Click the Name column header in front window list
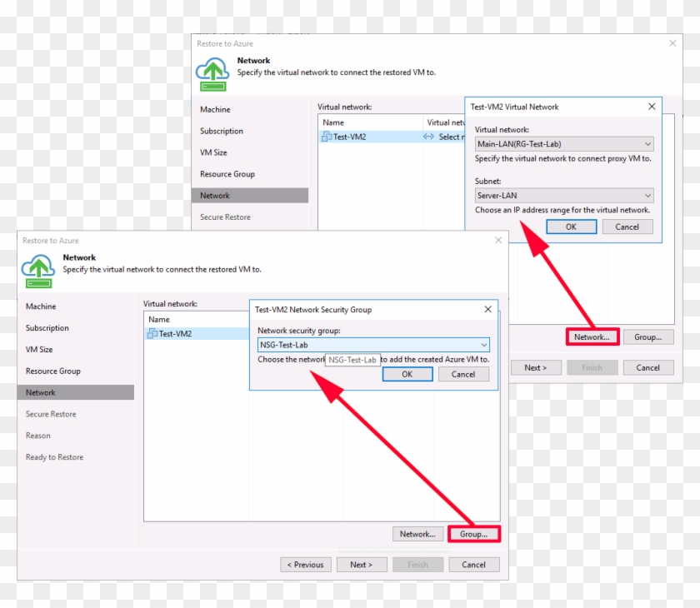The image size is (700, 608). [x=159, y=319]
